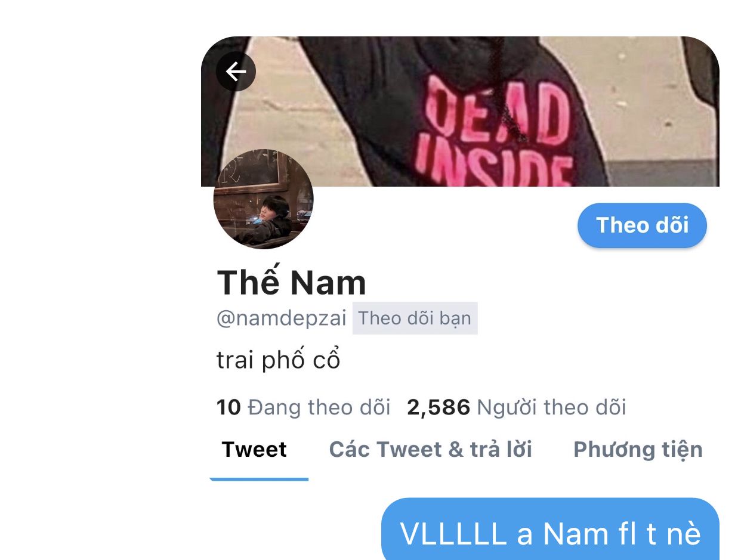741x560 pixels.
Task: Tap the Theo dõi follow button
Action: [x=642, y=225]
